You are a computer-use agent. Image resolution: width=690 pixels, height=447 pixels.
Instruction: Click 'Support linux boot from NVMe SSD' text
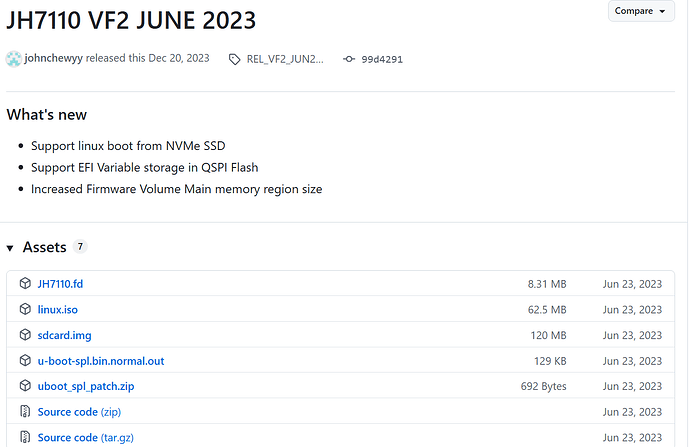128,146
